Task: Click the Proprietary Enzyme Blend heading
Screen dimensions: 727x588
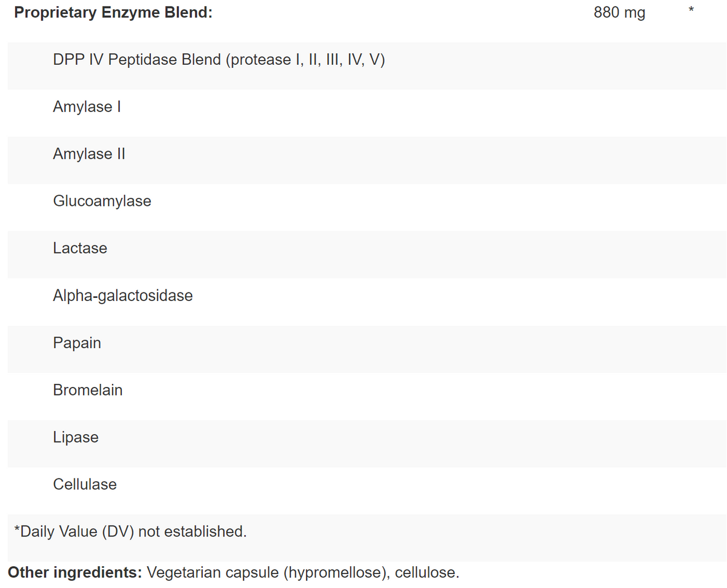Action: [113, 13]
